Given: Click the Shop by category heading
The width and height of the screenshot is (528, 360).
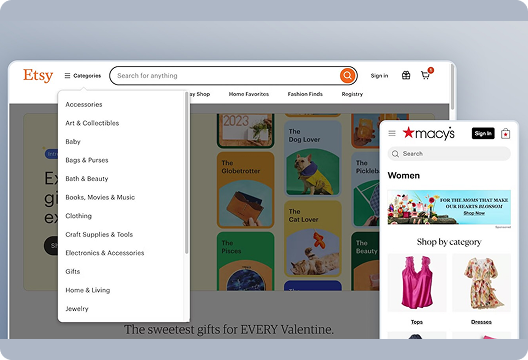Looking at the screenshot, I should (x=449, y=242).
